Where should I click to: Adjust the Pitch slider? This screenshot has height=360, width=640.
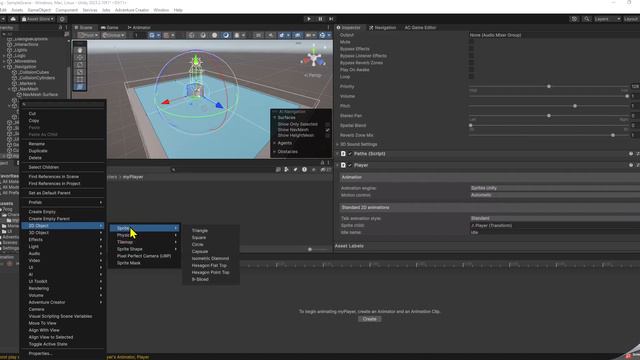click(549, 106)
